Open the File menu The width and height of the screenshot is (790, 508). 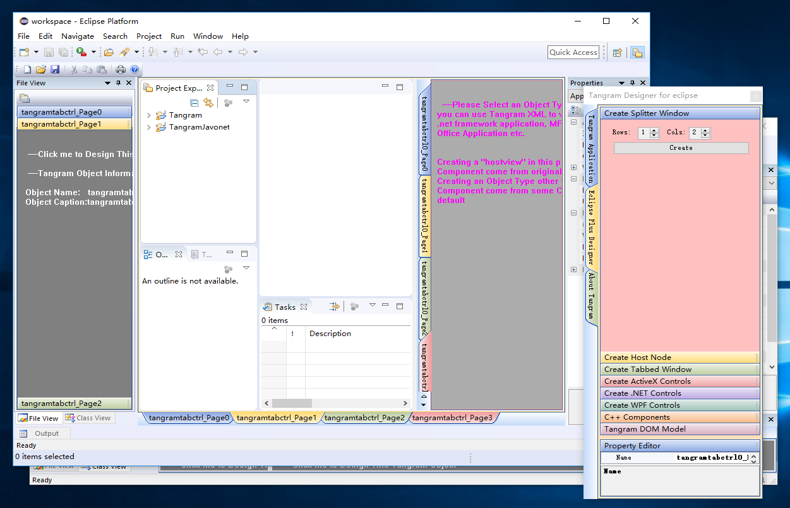coord(24,36)
